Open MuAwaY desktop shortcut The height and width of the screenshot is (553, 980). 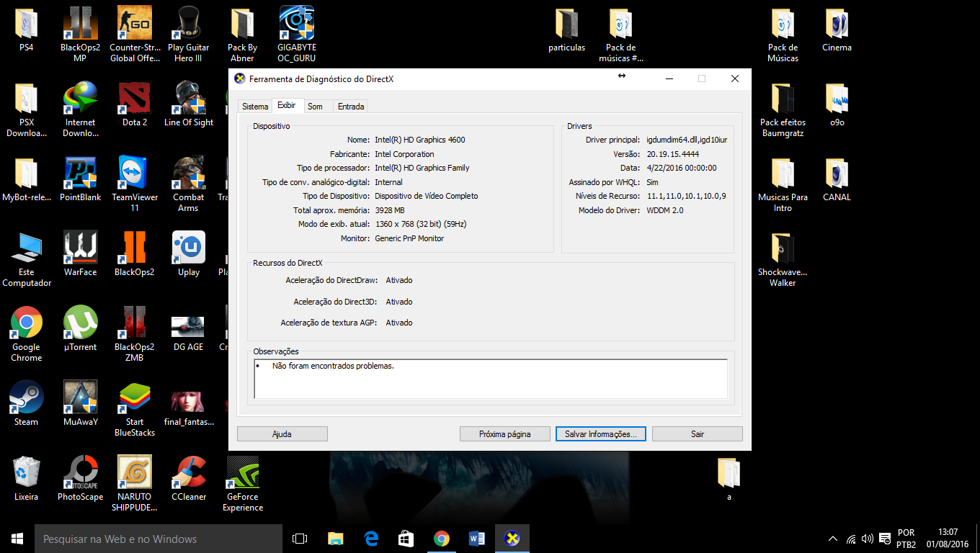click(81, 404)
